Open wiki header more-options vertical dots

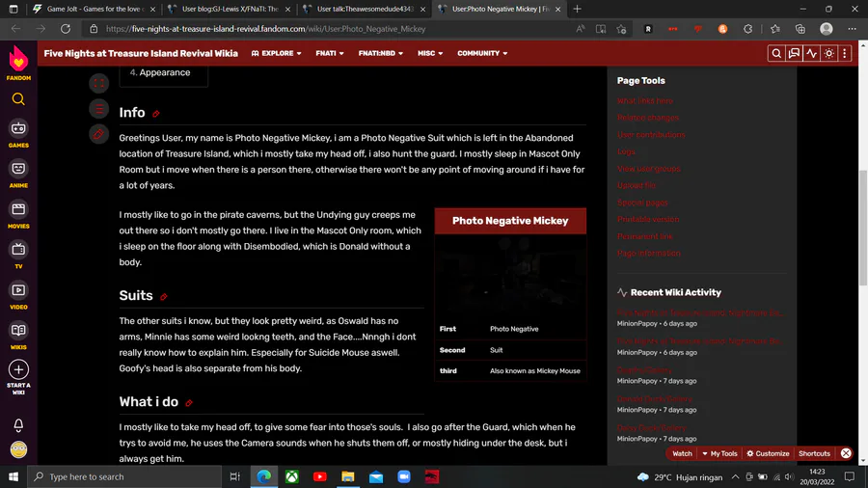(844, 54)
